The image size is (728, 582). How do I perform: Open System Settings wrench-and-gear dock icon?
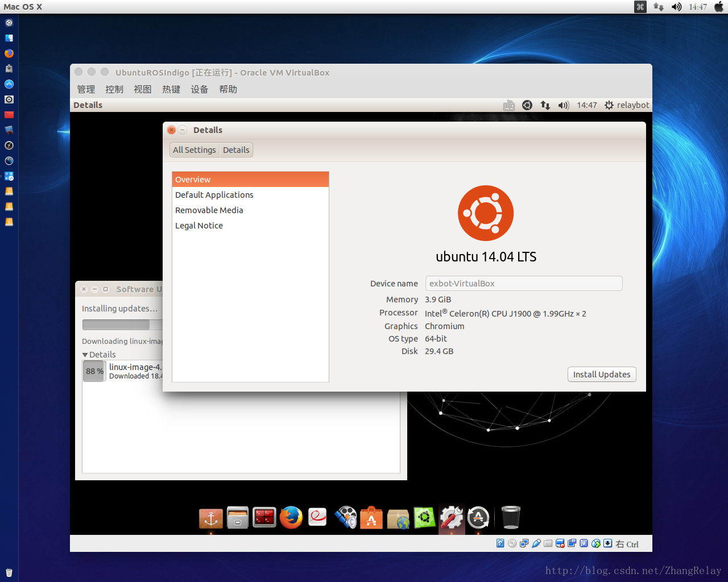452,517
